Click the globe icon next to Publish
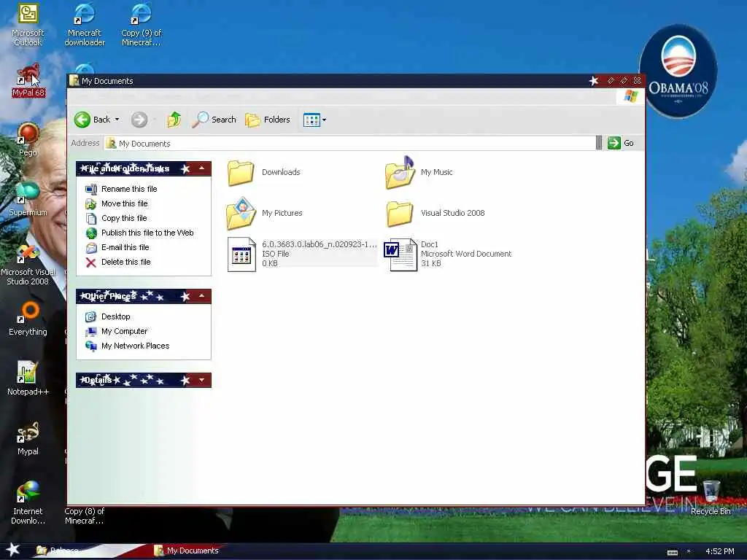This screenshot has height=560, width=747. (91, 233)
